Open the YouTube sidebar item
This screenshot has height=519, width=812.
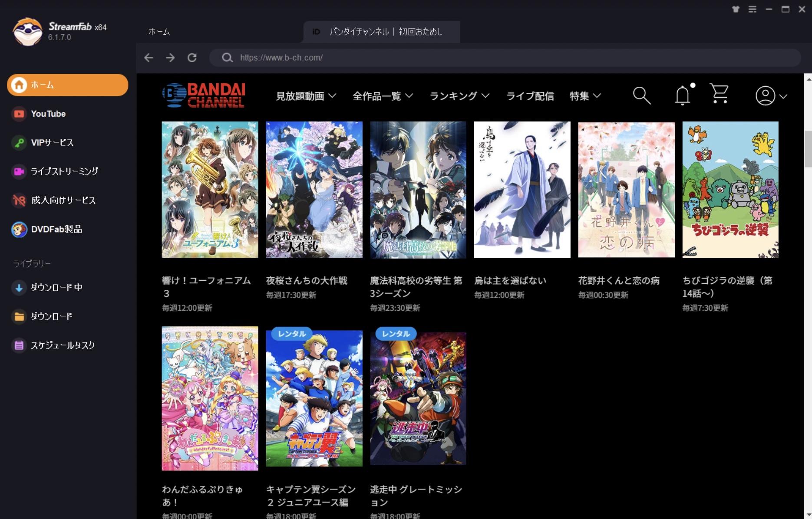[67, 114]
